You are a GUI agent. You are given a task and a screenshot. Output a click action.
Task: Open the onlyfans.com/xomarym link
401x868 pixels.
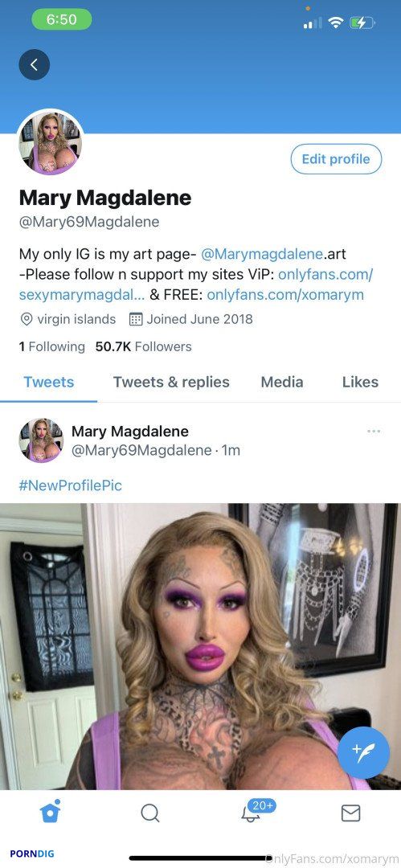pos(285,294)
